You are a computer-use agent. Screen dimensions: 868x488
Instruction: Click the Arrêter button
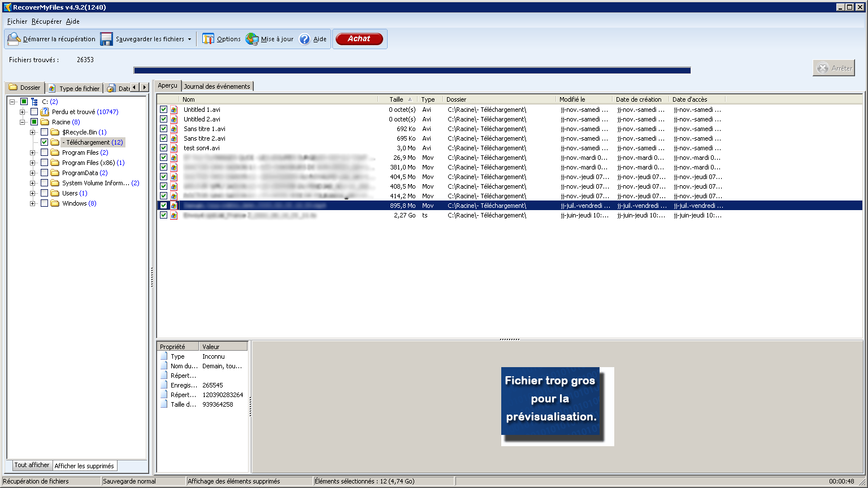[x=834, y=68]
